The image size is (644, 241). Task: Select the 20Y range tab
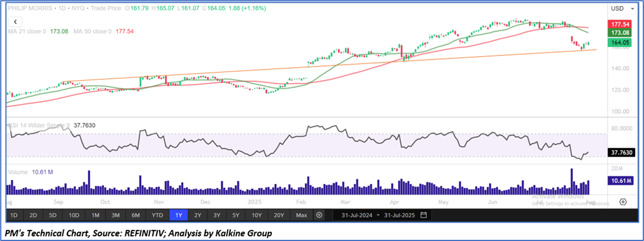click(x=279, y=215)
